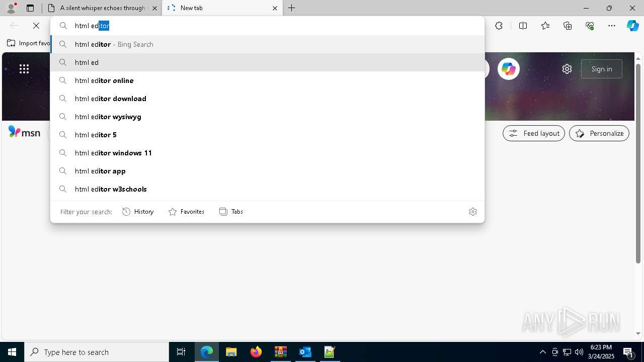Select the 'html ed' suggestion
This screenshot has width=644, height=362.
point(267,62)
